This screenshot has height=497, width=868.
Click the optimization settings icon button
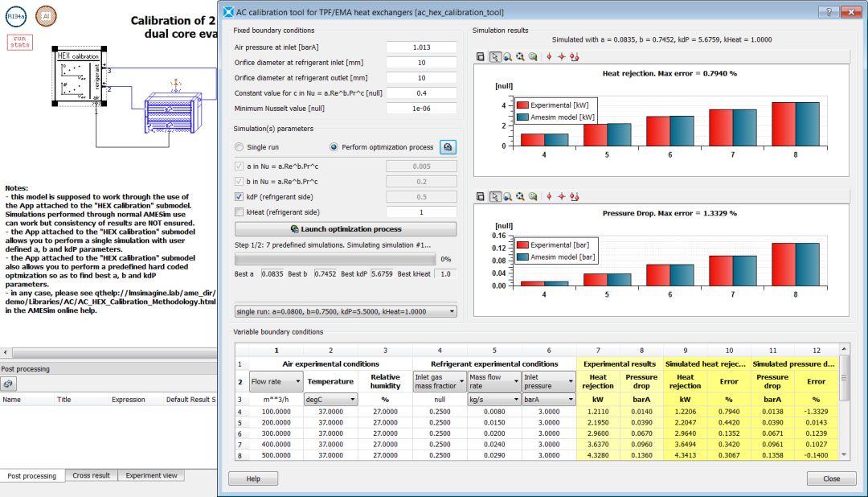448,147
